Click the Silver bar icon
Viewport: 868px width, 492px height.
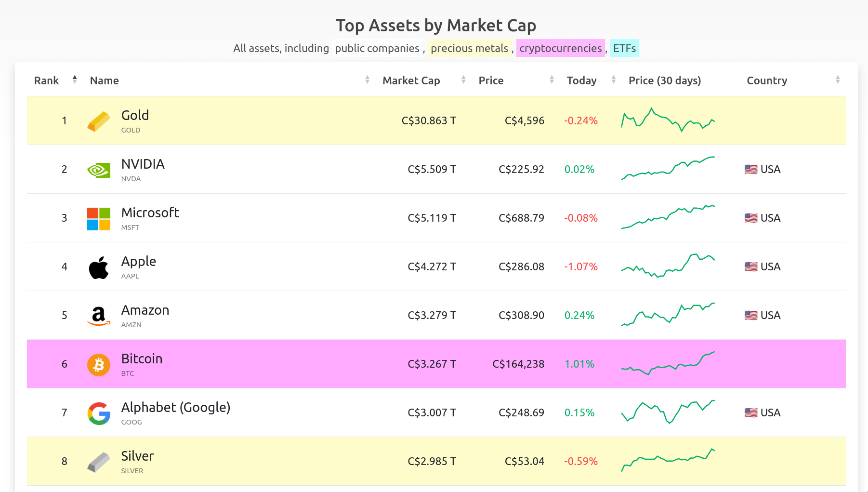(99, 462)
